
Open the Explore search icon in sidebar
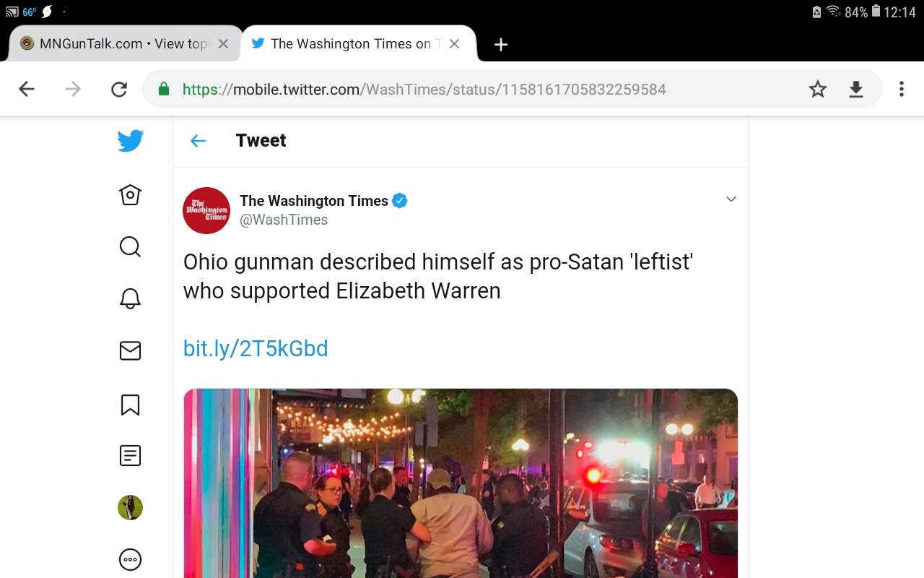pyautogui.click(x=130, y=247)
